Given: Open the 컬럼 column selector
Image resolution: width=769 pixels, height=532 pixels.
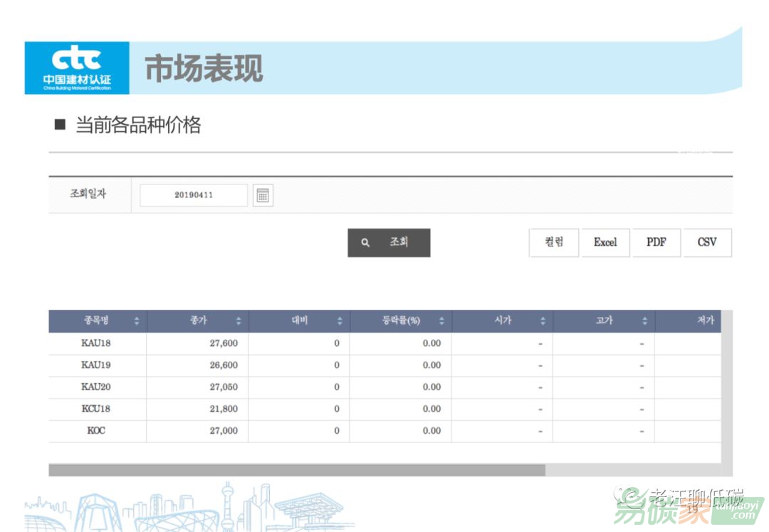Looking at the screenshot, I should (x=554, y=243).
